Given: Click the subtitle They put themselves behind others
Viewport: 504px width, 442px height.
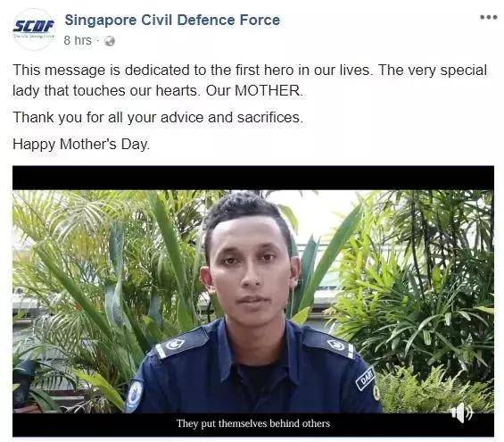Looking at the screenshot, I should click(x=253, y=423).
